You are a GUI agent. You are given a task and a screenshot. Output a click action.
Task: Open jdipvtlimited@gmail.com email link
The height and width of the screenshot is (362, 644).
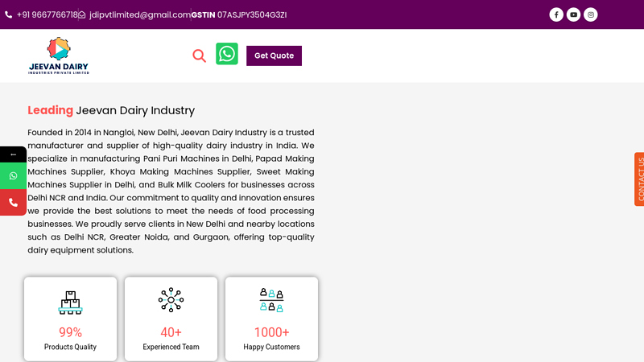coord(139,14)
